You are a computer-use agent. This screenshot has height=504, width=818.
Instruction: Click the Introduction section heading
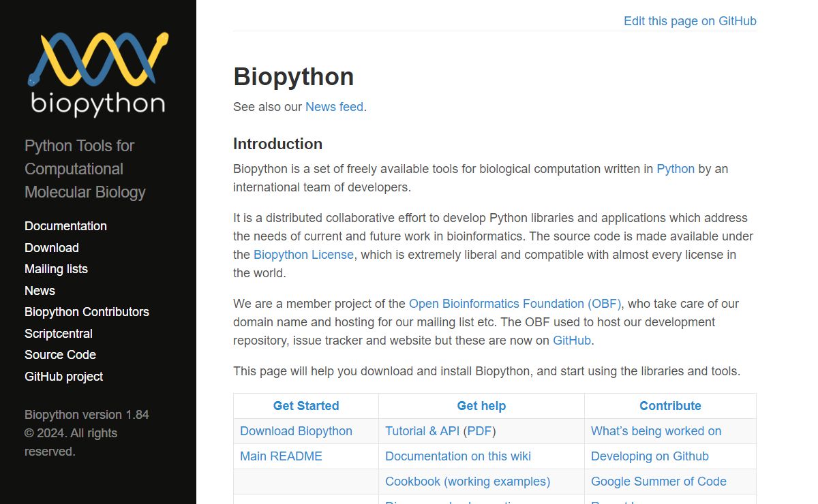[277, 144]
